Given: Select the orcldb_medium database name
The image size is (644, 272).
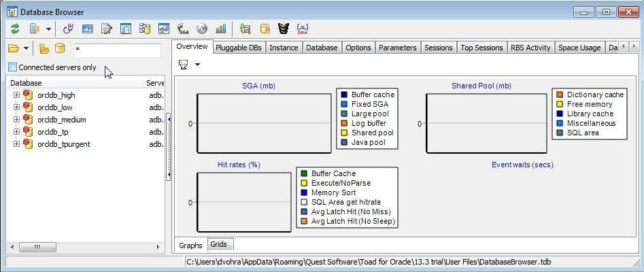Looking at the screenshot, I should click(62, 120).
